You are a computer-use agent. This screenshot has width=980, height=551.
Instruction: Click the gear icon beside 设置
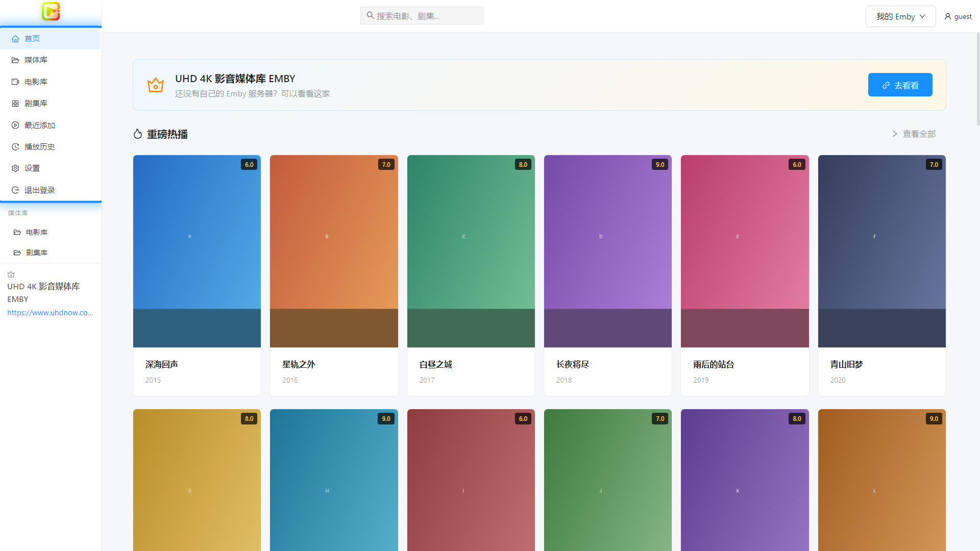(x=15, y=168)
